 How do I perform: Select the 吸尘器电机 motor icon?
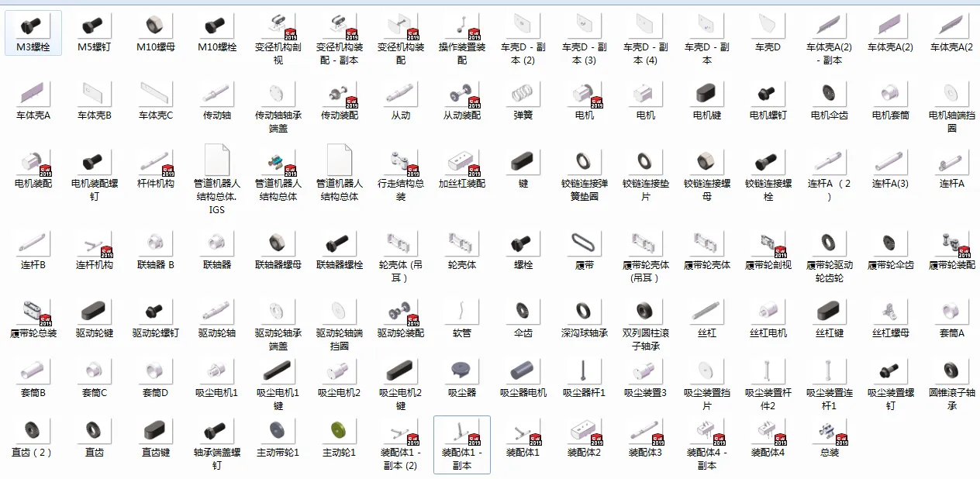coord(523,370)
